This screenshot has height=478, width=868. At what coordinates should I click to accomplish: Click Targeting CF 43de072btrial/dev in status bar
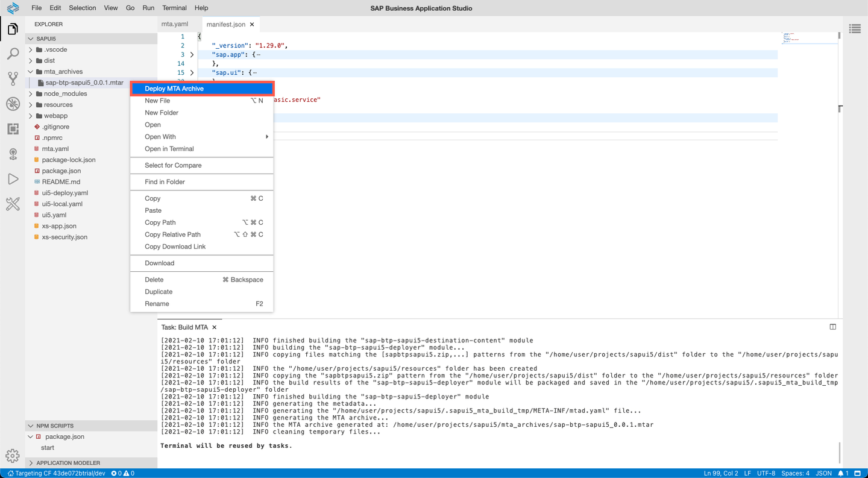click(57, 473)
